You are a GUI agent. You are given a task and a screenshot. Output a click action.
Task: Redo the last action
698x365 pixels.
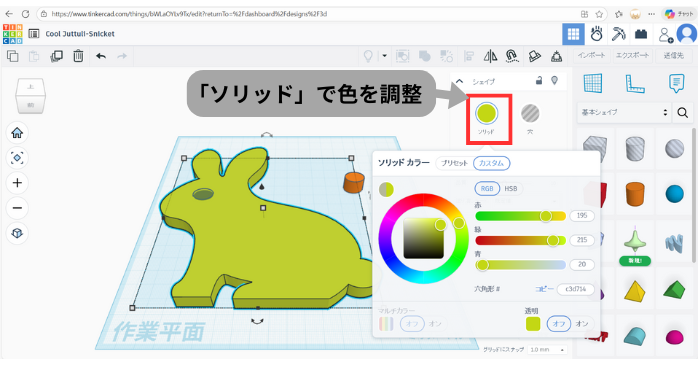point(122,56)
